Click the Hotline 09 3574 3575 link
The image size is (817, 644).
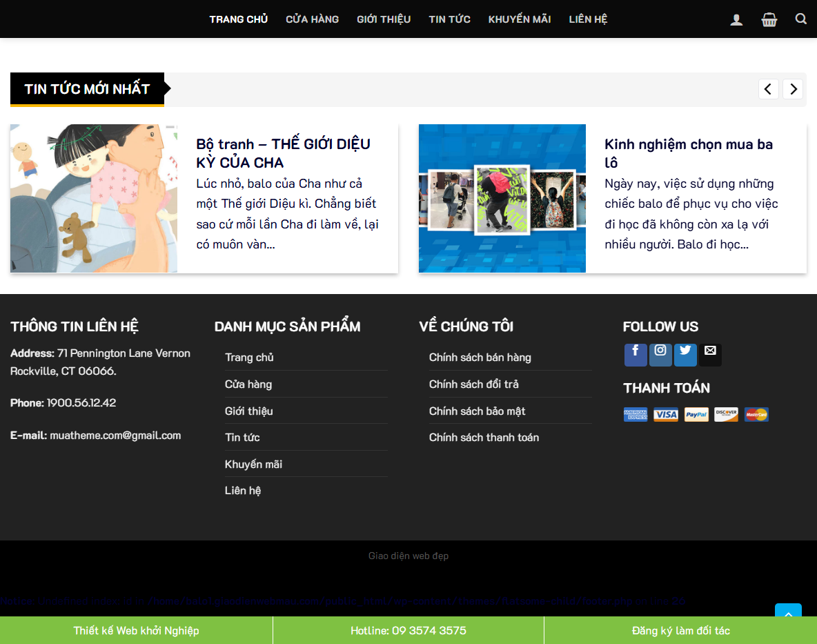click(x=408, y=630)
